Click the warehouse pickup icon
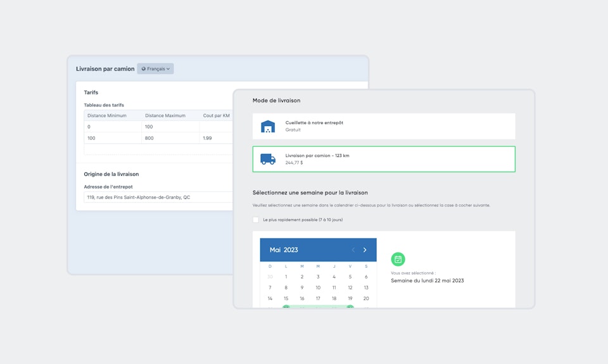 pyautogui.click(x=268, y=127)
